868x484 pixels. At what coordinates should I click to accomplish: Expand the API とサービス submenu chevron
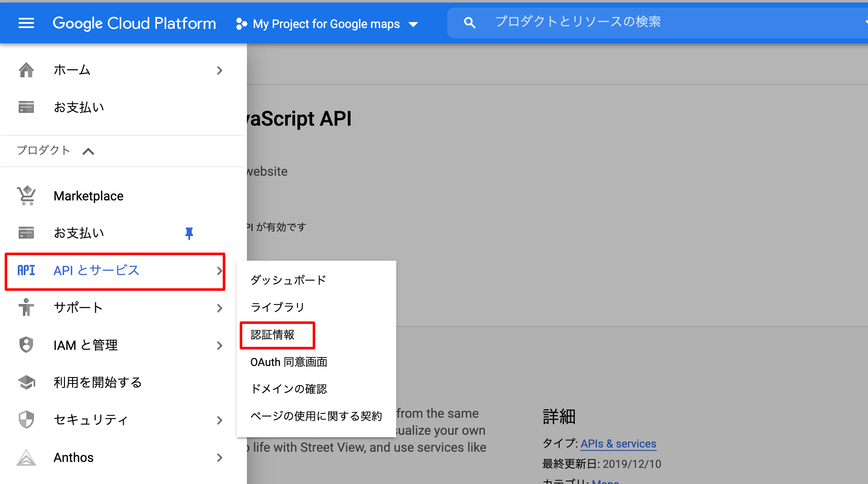tap(219, 271)
